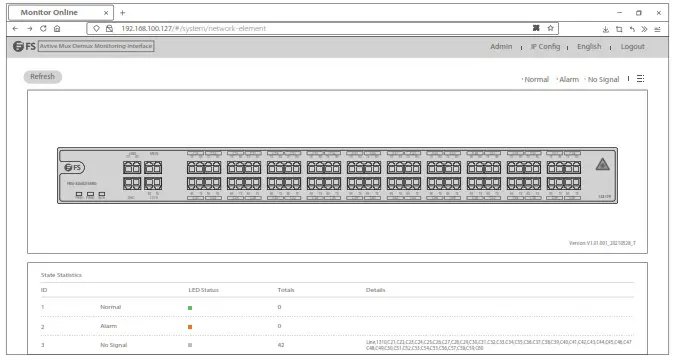Click the Alarm legend indicator

[x=567, y=80]
